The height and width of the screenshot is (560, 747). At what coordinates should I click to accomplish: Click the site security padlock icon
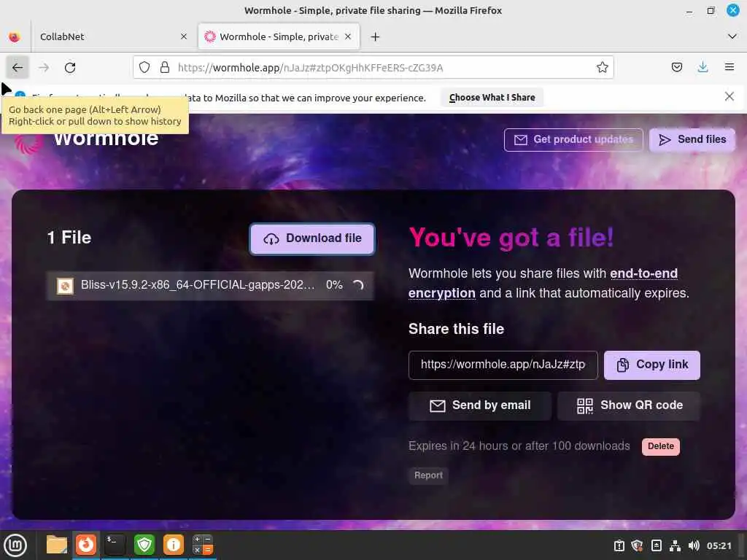pos(165,68)
